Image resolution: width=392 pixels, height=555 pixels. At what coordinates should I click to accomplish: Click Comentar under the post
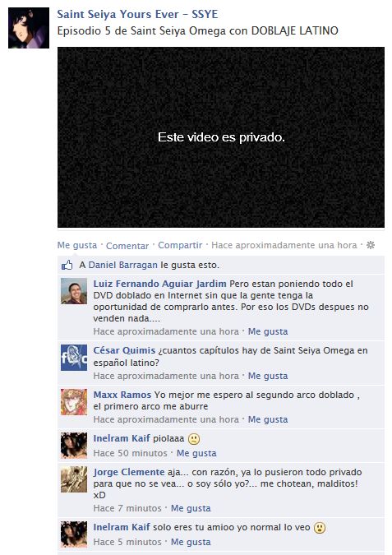(x=127, y=246)
